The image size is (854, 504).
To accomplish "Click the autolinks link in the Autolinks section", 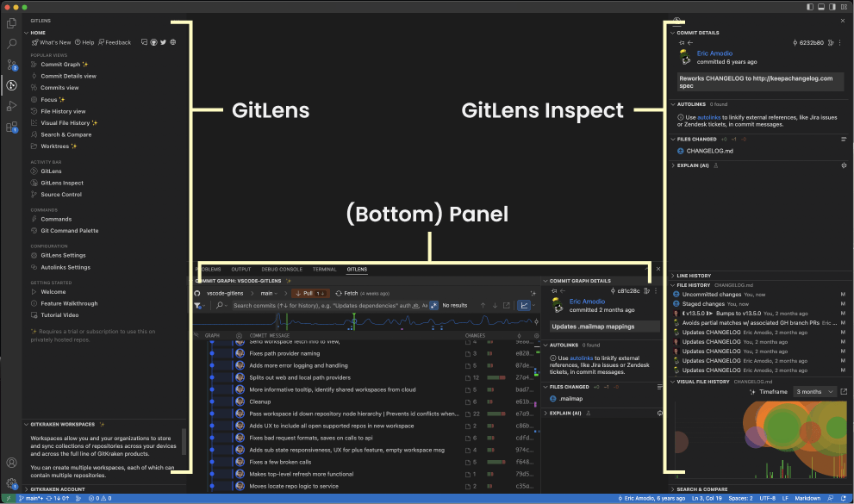I will (x=709, y=117).
